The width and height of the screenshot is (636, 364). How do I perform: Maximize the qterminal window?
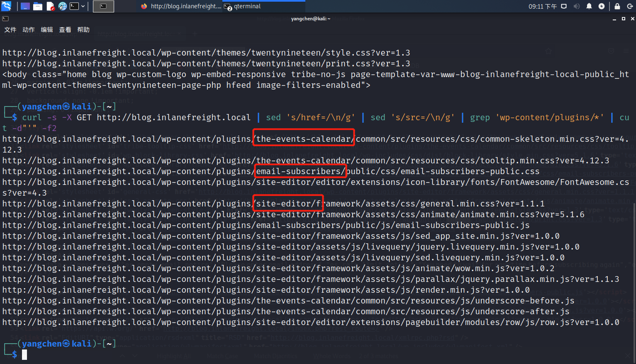tap(623, 19)
